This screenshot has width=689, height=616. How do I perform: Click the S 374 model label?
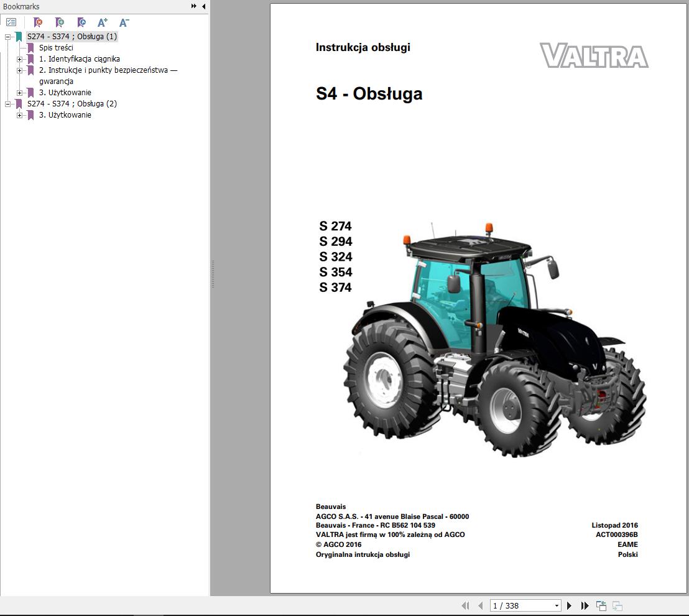(335, 287)
